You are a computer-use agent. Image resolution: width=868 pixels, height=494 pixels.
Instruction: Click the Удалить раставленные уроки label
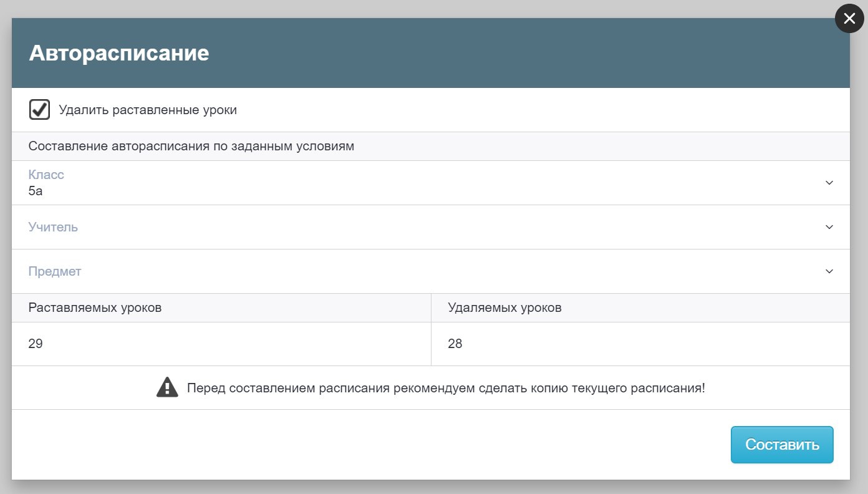[x=148, y=110]
